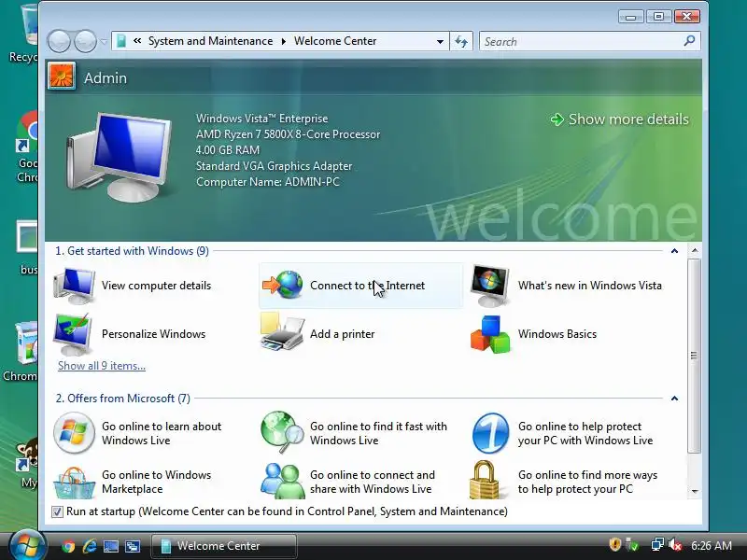
Task: Click the network connection tray icon
Action: pos(657,545)
